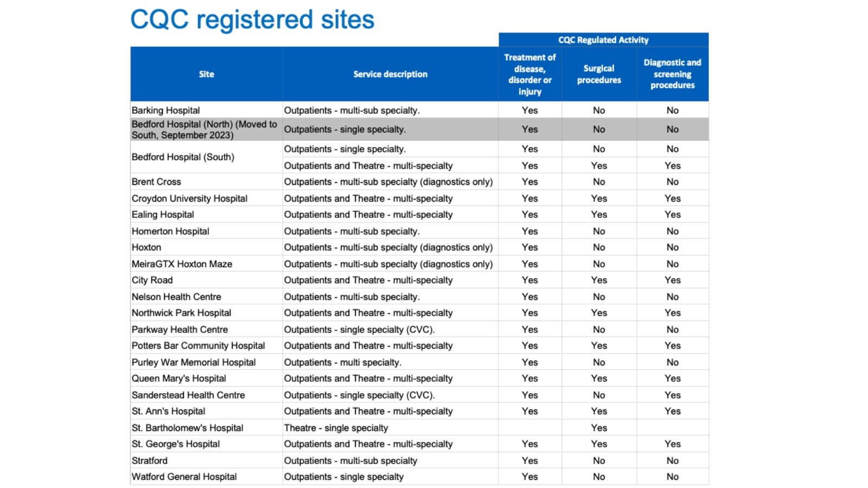Click the Brent Cross site cell
The height and width of the screenshot is (488, 868).
click(x=157, y=182)
